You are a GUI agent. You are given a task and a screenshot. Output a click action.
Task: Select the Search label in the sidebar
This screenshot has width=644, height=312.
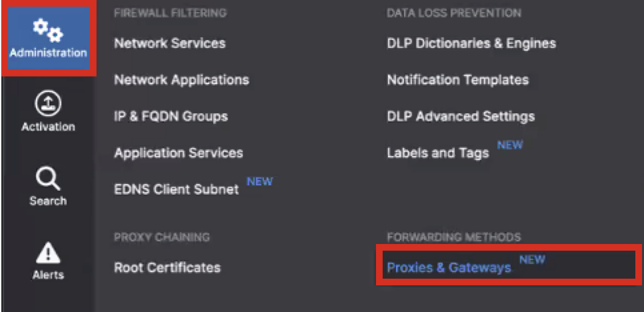pos(47,201)
